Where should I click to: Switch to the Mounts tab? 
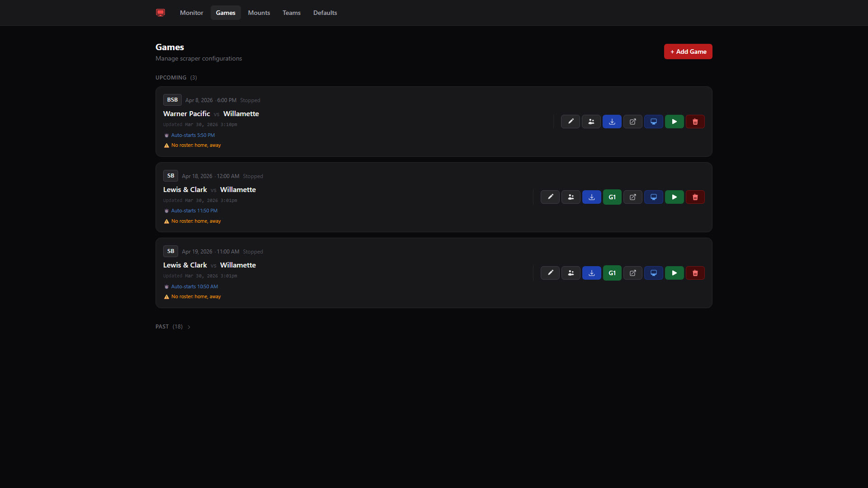[x=259, y=13]
